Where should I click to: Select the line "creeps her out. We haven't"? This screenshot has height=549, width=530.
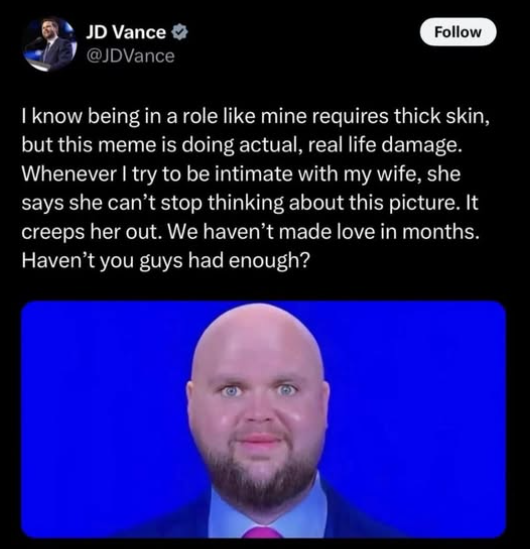pyautogui.click(x=250, y=232)
